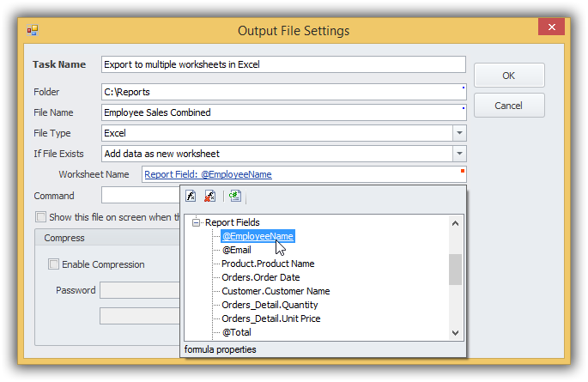Click the insert formula icon
588x382 pixels.
click(x=191, y=196)
